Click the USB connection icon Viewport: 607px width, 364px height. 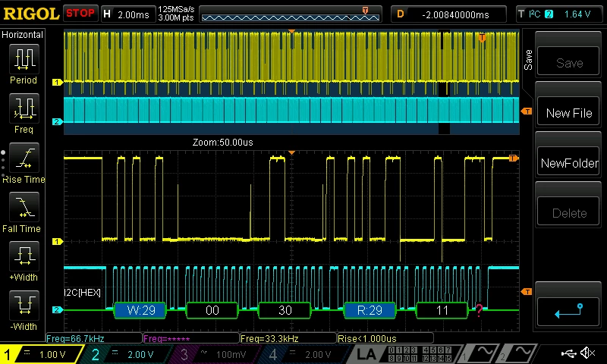coord(568,353)
